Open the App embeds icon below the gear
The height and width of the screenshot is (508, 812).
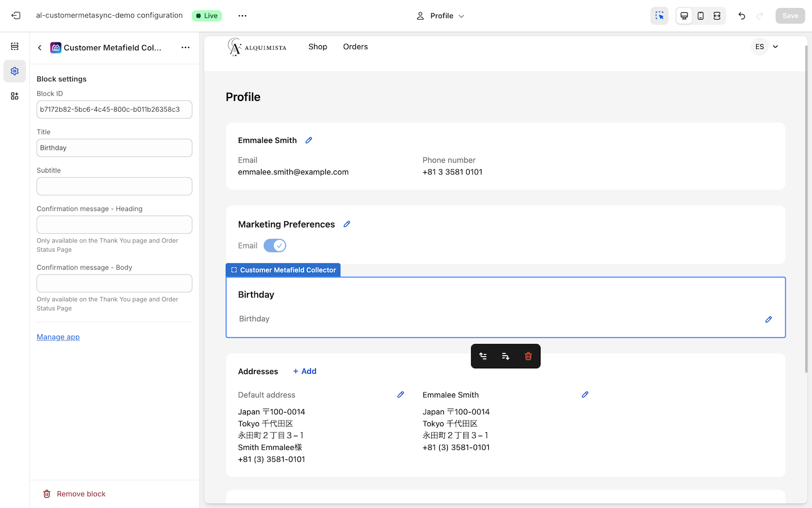click(15, 95)
